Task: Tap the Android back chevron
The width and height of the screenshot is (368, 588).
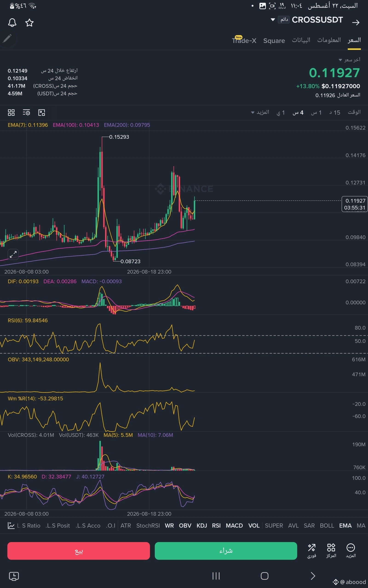Action: (x=313, y=576)
